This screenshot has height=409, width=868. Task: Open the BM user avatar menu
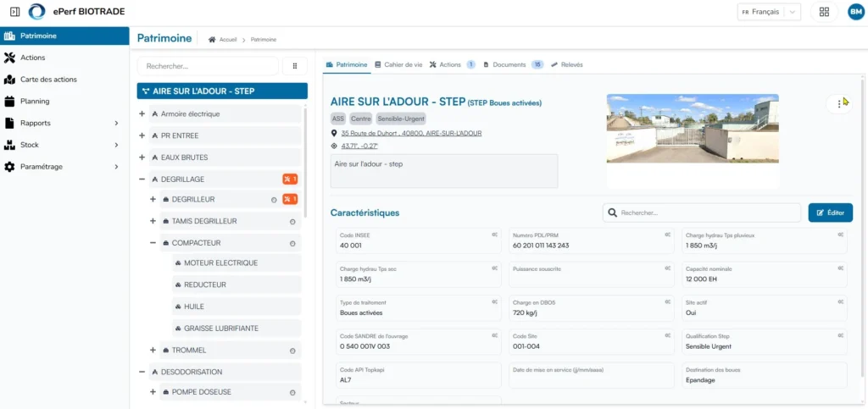[x=856, y=12]
